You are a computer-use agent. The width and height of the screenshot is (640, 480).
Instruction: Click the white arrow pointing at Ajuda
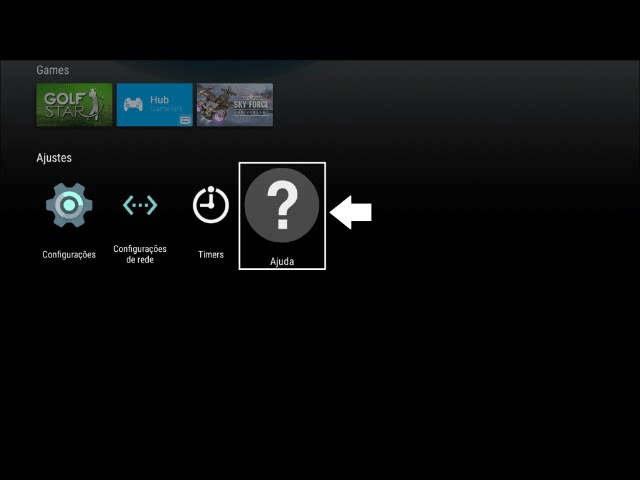point(351,212)
